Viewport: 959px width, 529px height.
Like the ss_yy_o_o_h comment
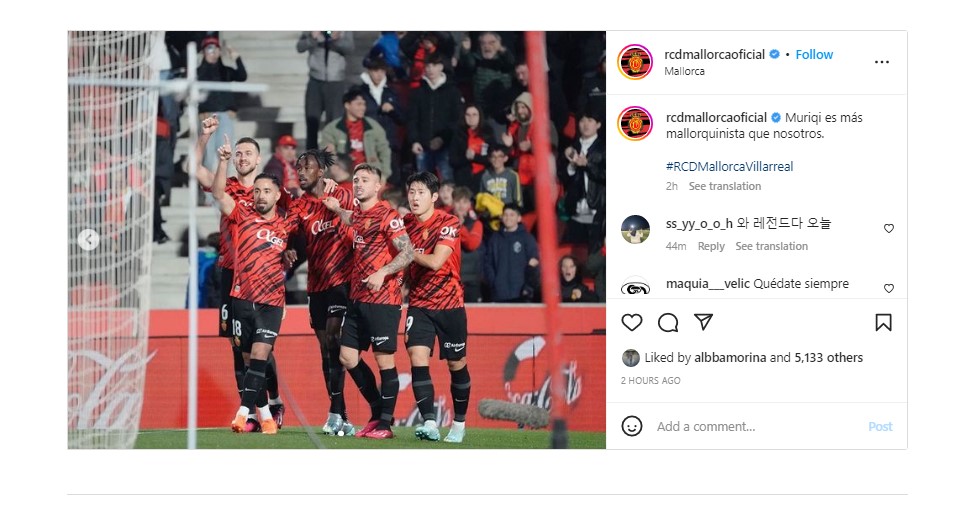point(889,228)
